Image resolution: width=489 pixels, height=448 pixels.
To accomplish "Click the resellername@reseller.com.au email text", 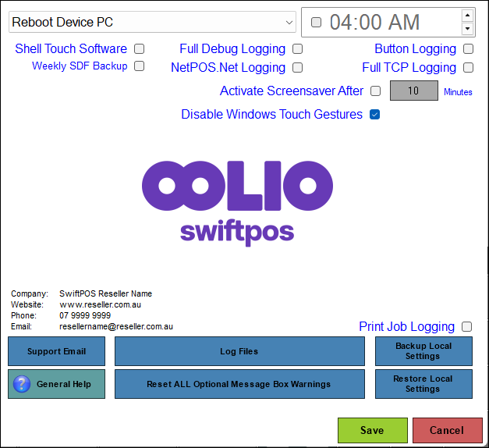I will coord(116,326).
